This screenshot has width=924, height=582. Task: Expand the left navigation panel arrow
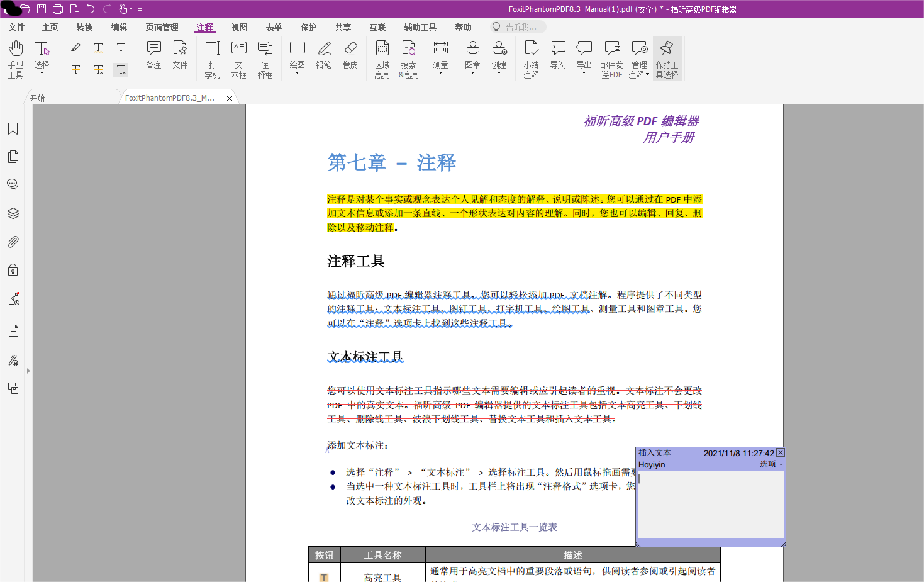click(x=28, y=371)
